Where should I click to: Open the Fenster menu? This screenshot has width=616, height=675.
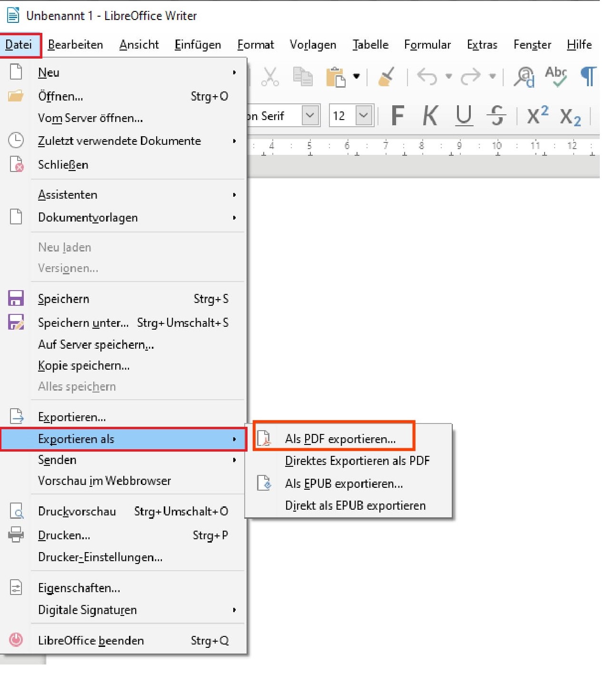click(x=532, y=45)
